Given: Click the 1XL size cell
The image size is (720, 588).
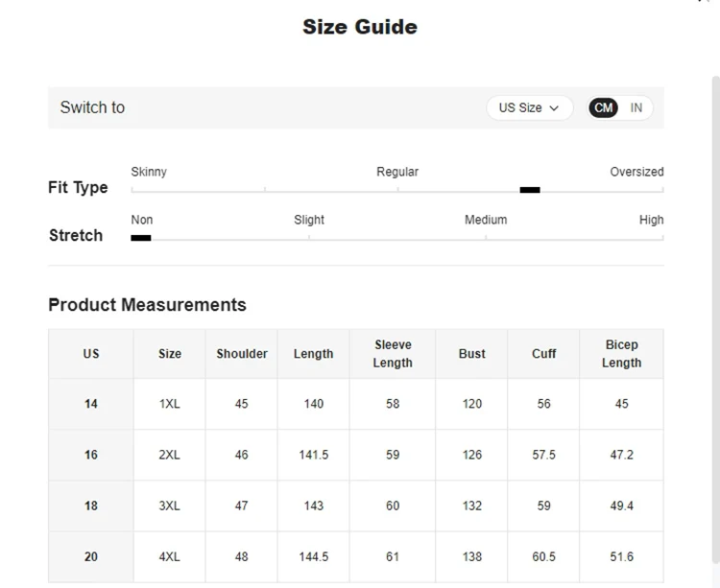Looking at the screenshot, I should pos(170,404).
